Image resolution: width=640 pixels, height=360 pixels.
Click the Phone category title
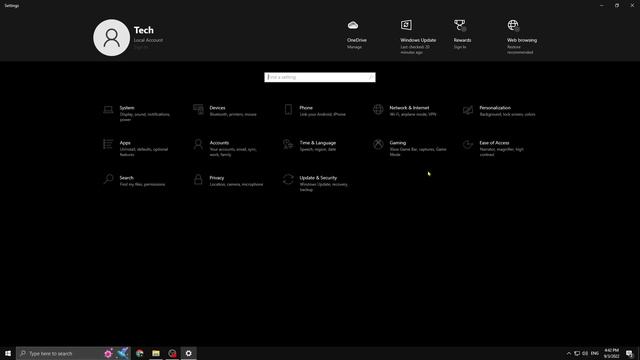pos(306,108)
